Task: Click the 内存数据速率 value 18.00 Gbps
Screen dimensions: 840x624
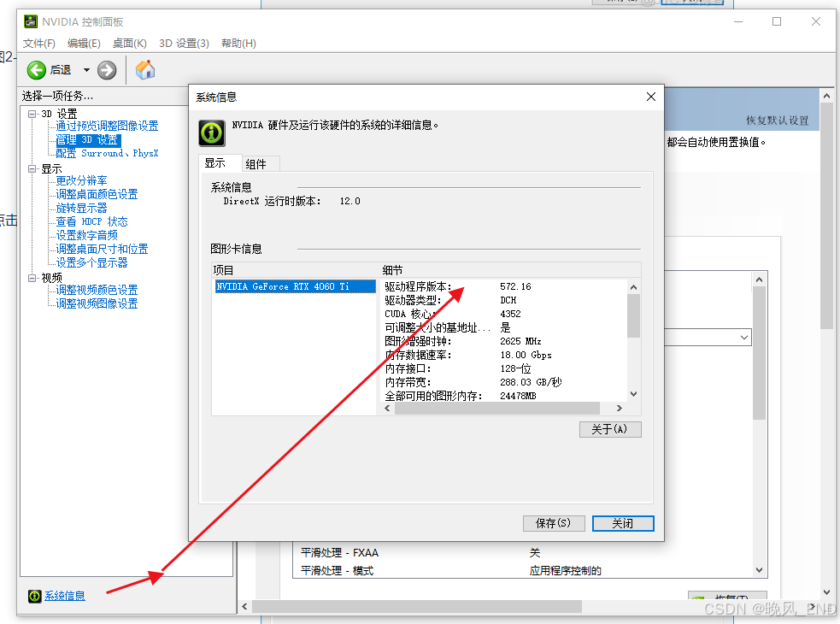Action: click(x=526, y=355)
